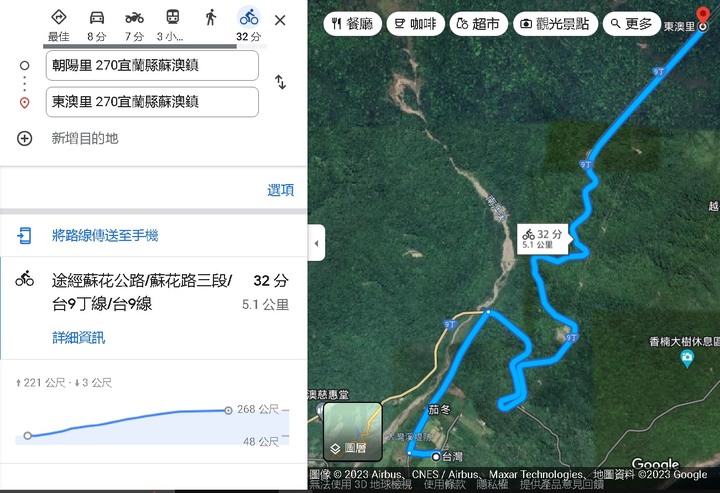Swap origin and destination arrows

281,82
